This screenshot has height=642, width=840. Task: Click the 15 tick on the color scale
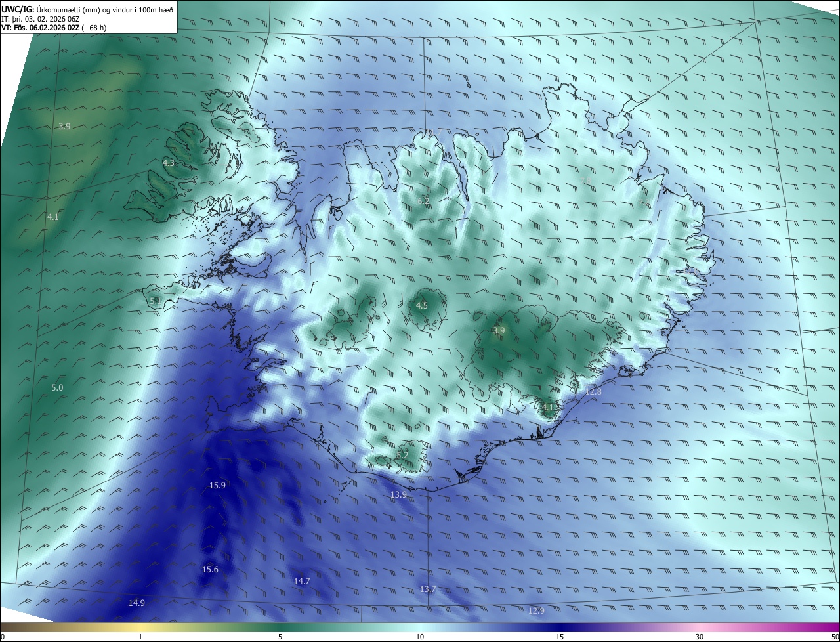pyautogui.click(x=560, y=637)
